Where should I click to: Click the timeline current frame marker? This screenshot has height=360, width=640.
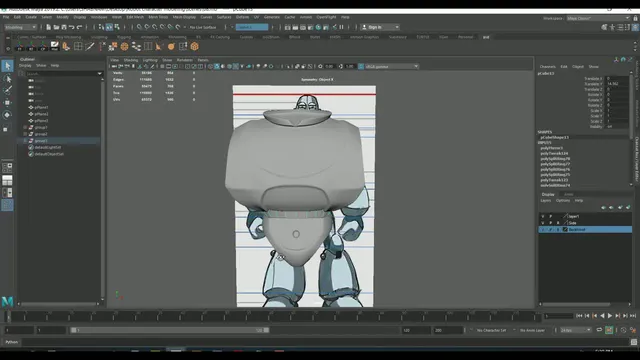pos(8,316)
